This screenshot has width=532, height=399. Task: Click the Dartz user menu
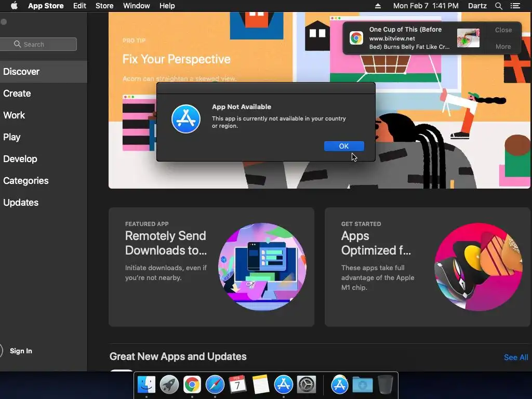(477, 6)
